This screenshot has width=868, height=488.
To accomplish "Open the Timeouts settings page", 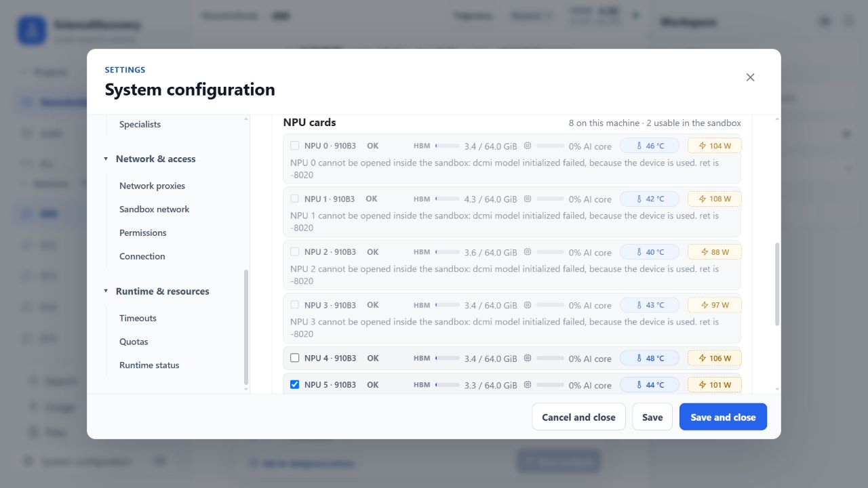I will [138, 318].
